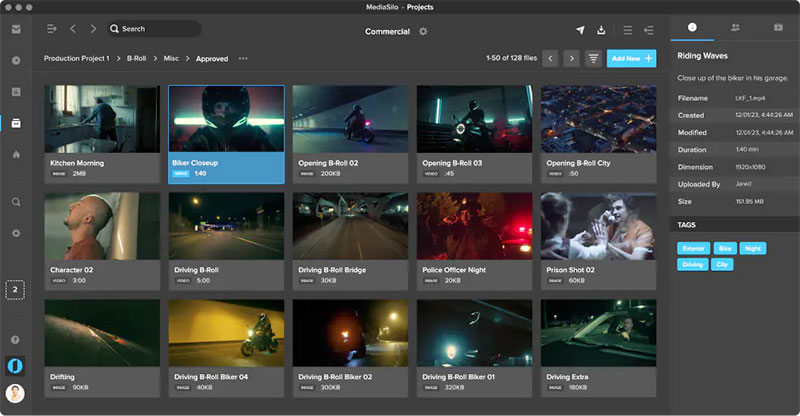Switch to list view layout

[x=628, y=30]
